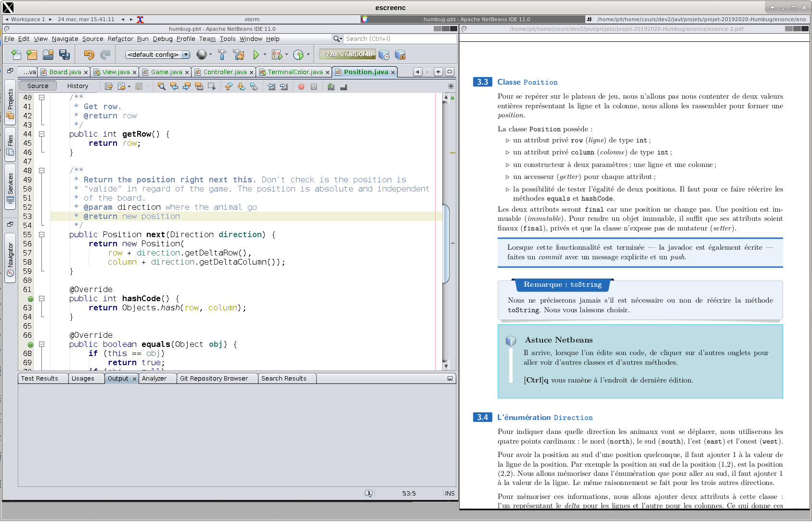
Task: Click the New File icon
Action: [16, 54]
